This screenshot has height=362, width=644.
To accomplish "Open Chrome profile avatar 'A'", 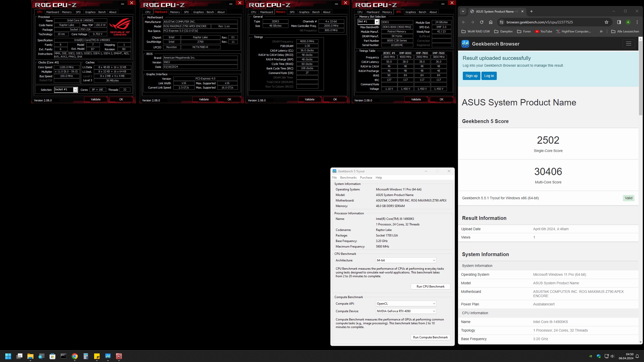I will point(628,22).
